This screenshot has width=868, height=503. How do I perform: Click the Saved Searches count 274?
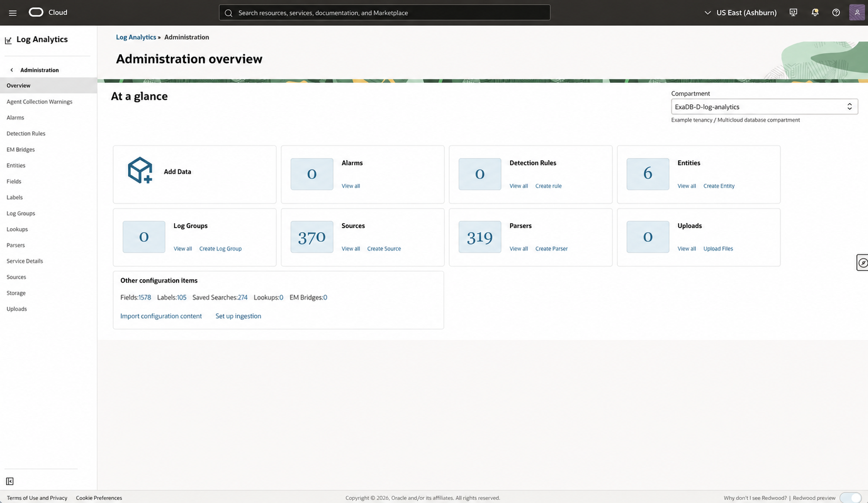pos(242,298)
